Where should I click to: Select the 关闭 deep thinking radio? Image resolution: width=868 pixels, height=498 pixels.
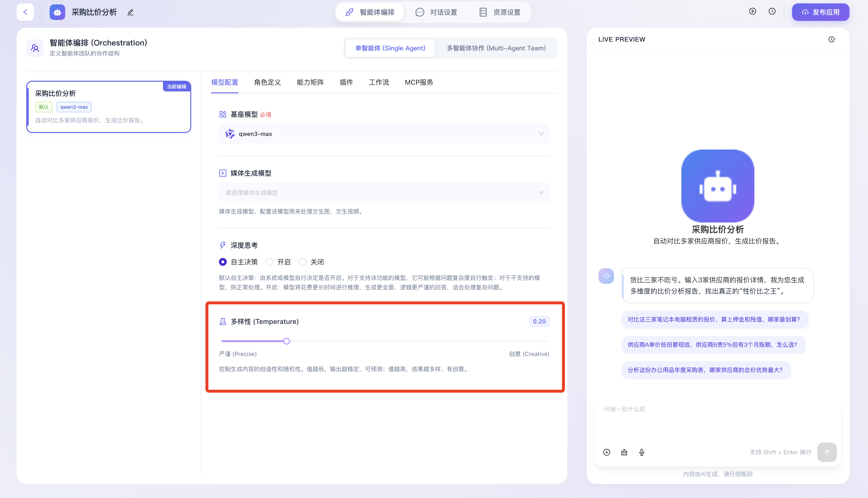point(302,262)
